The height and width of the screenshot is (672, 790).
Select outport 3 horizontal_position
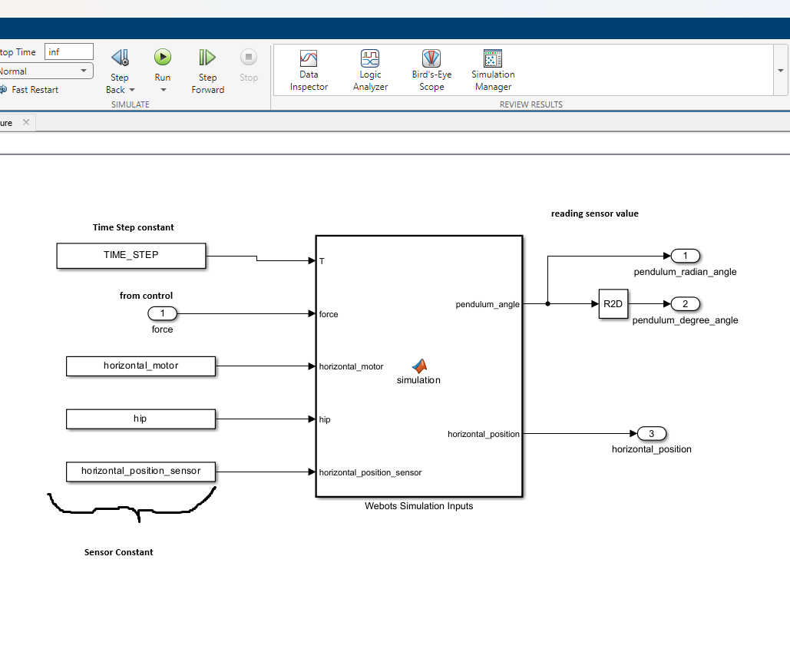(652, 434)
